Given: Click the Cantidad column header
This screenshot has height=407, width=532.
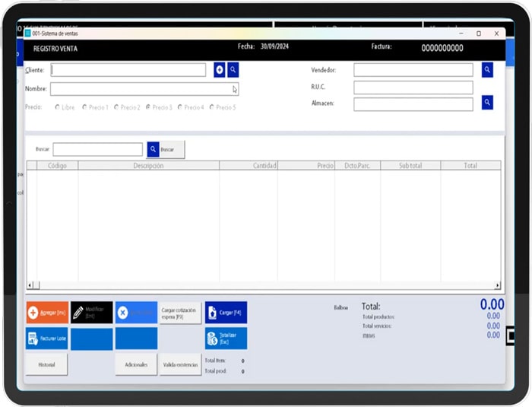Looking at the screenshot, I should [249, 165].
